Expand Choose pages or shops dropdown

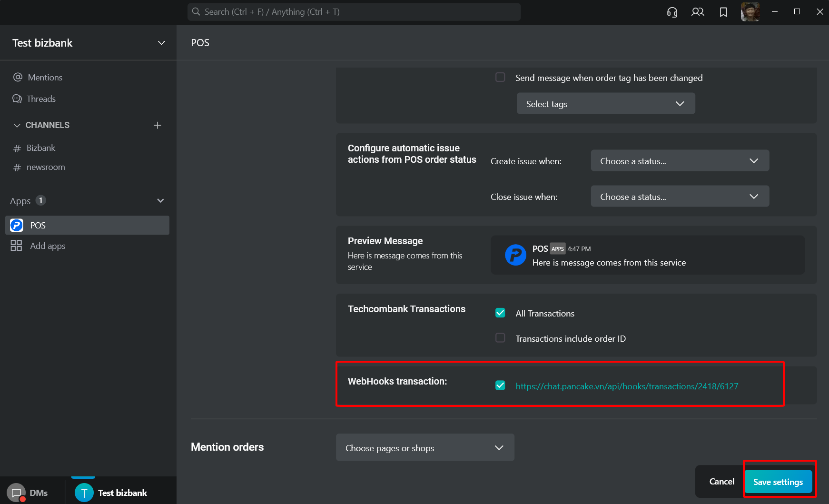tap(424, 448)
